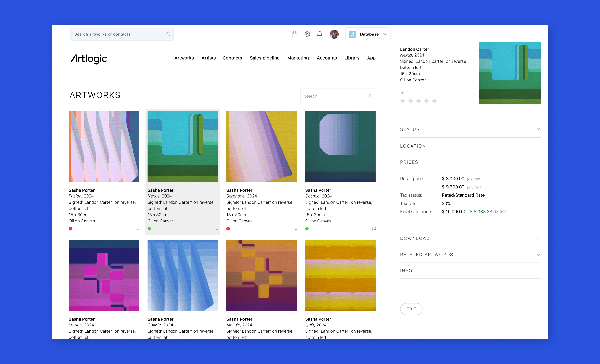600x364 pixels.
Task: Open the Database dropdown
Action: coord(367,34)
